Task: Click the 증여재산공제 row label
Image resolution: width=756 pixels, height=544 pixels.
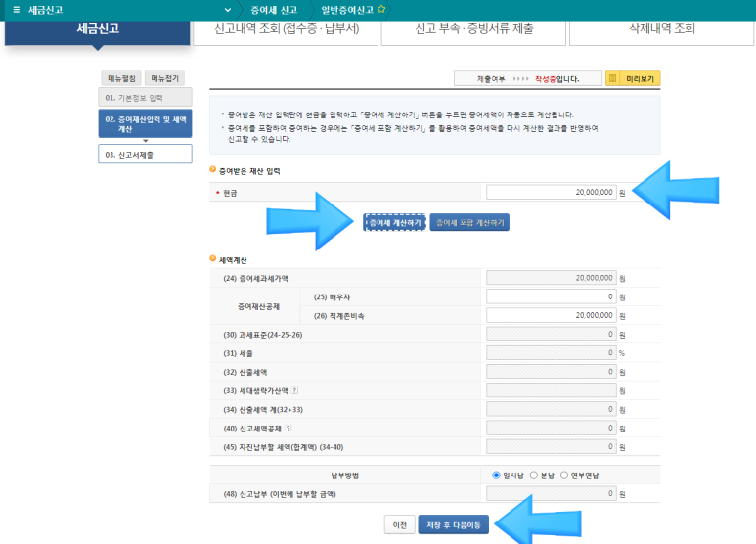Action: pos(258,306)
